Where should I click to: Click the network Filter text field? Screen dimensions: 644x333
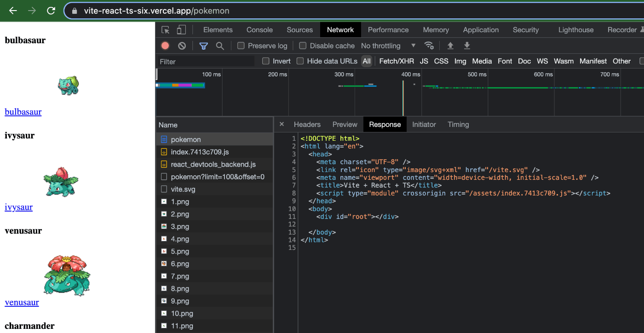click(x=205, y=61)
